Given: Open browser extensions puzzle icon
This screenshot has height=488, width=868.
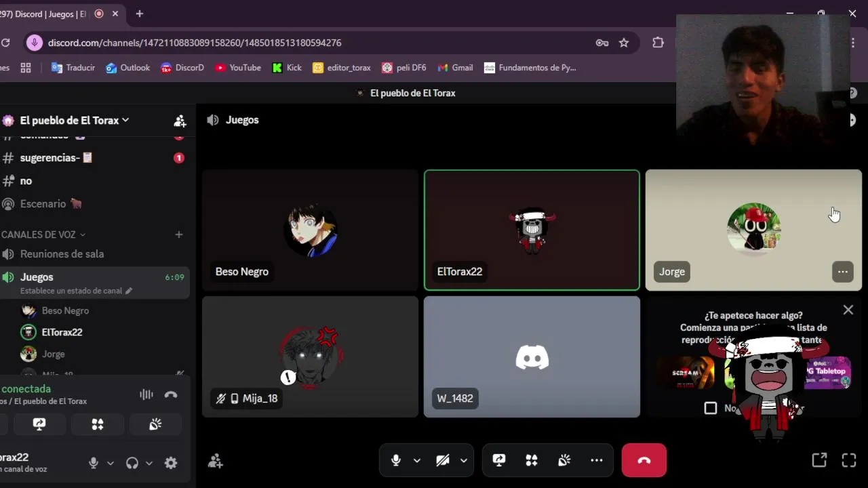Looking at the screenshot, I should (658, 43).
